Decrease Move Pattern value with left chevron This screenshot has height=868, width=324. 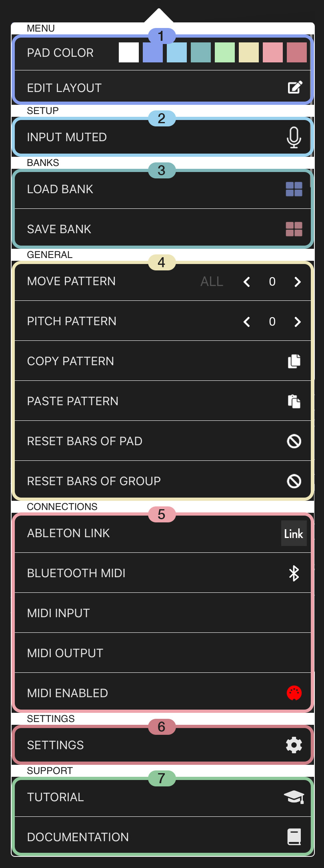(247, 282)
